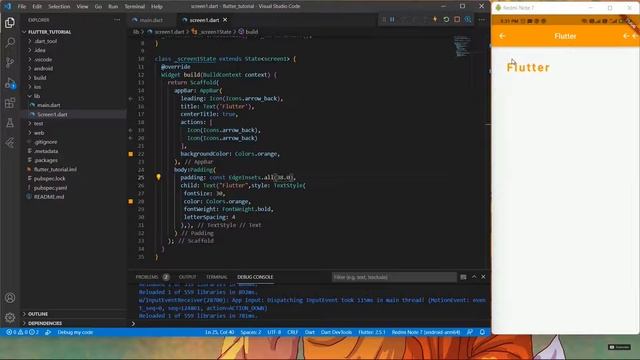Close the screen1.dart tab
The width and height of the screenshot is (640, 360).
click(225, 20)
